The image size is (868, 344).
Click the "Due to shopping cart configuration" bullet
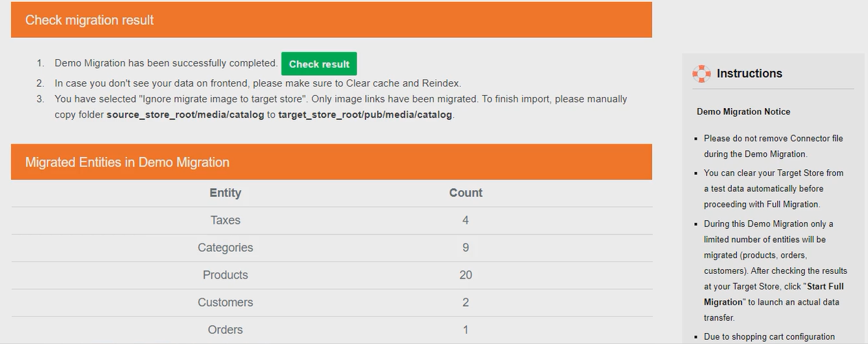(x=769, y=337)
